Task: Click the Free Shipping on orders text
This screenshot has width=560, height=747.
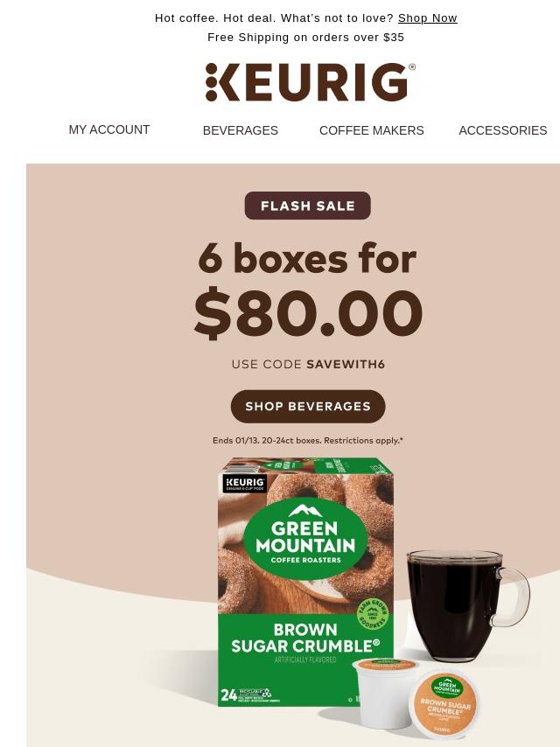Action: tap(305, 37)
